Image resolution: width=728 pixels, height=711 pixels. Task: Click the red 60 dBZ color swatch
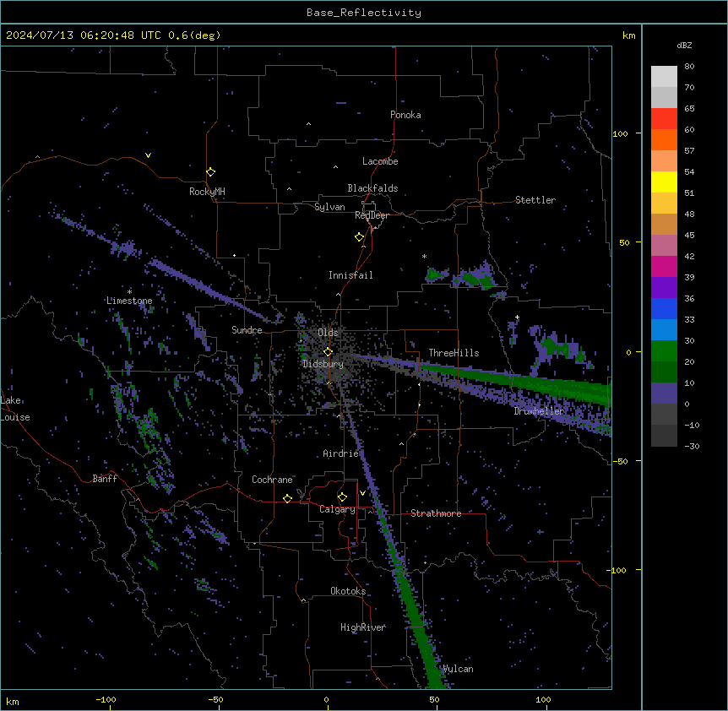point(664,119)
